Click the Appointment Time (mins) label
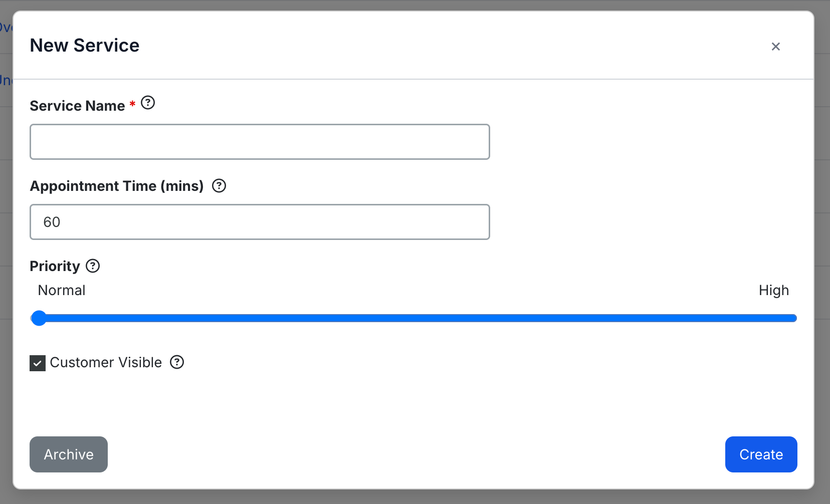 point(117,186)
